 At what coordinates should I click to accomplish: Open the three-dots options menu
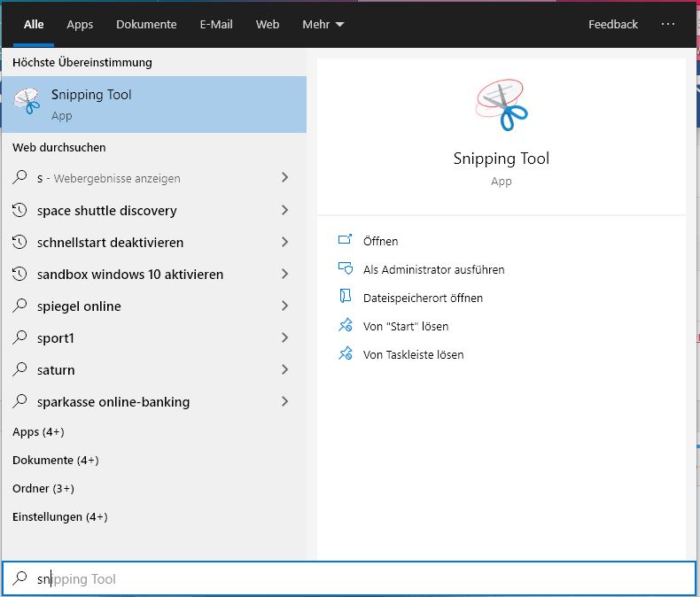pos(668,24)
